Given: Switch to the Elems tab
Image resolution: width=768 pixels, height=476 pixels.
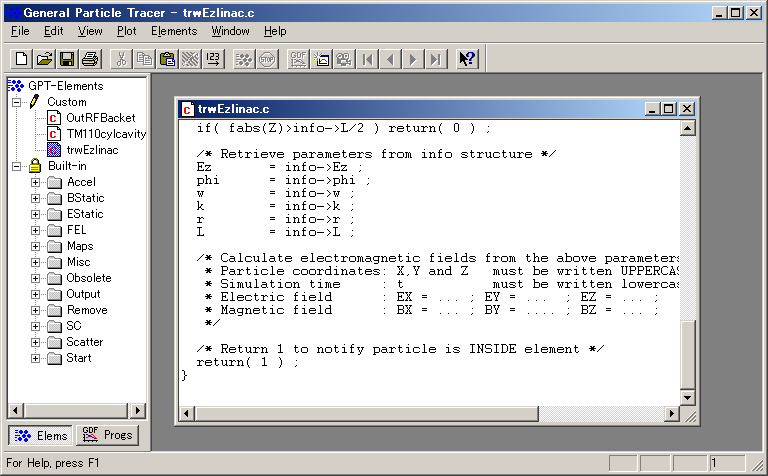Looking at the screenshot, I should pos(41,435).
